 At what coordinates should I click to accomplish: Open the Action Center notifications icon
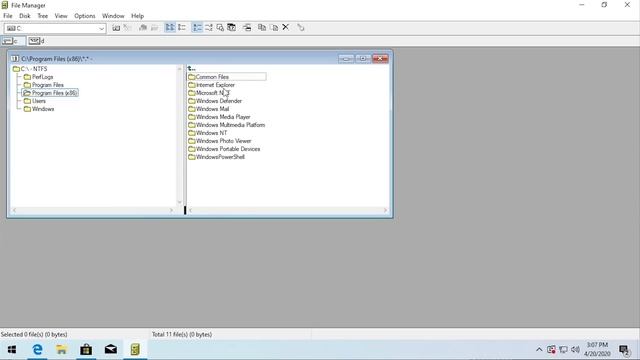(x=624, y=350)
